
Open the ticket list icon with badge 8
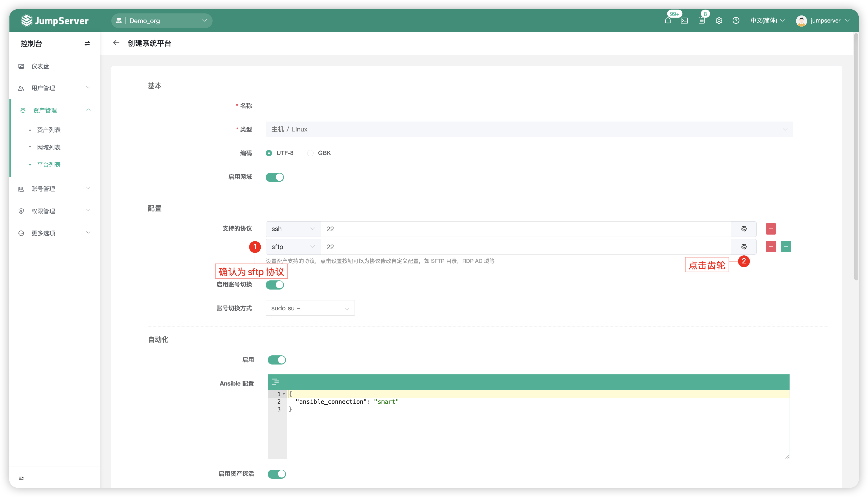coord(702,21)
